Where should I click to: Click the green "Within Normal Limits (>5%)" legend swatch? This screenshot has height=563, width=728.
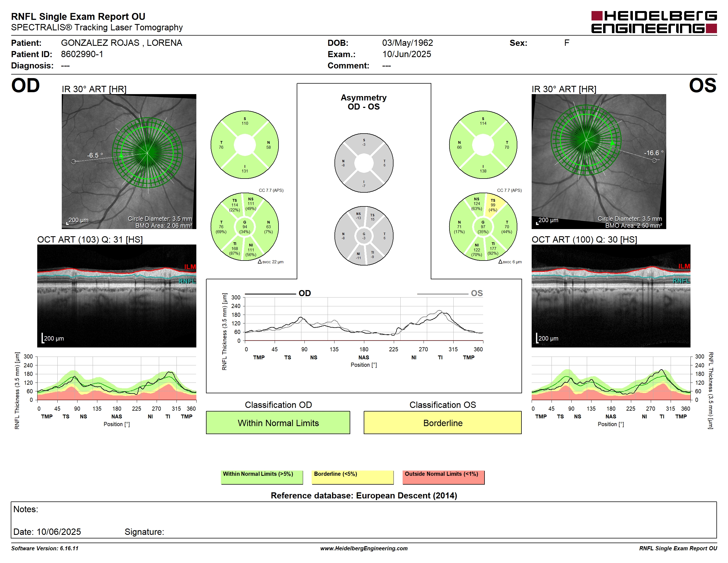262,477
